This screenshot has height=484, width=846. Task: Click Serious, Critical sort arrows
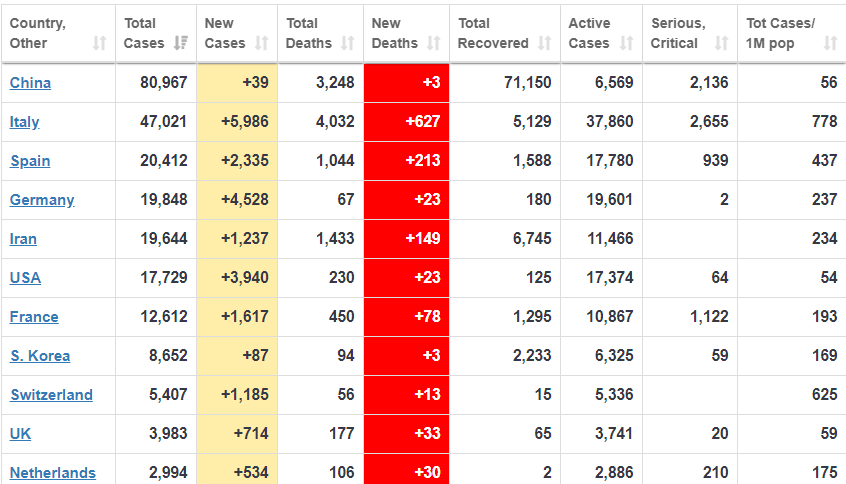(x=721, y=43)
